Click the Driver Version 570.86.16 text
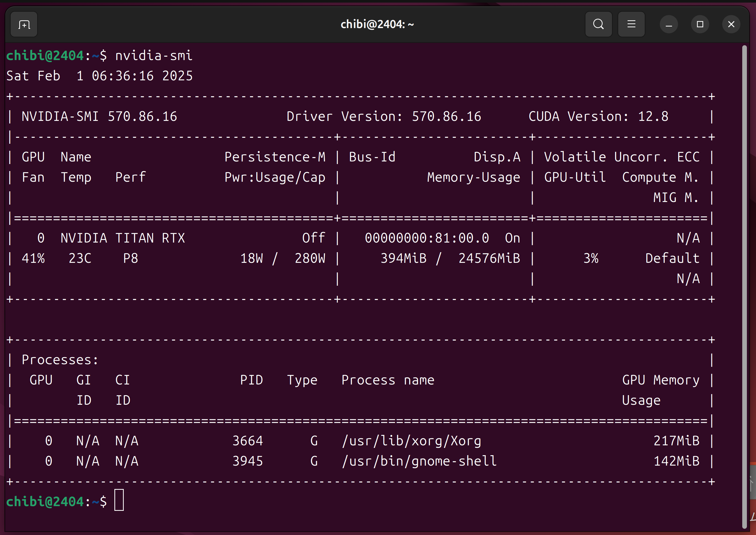Image resolution: width=756 pixels, height=535 pixels. (383, 117)
